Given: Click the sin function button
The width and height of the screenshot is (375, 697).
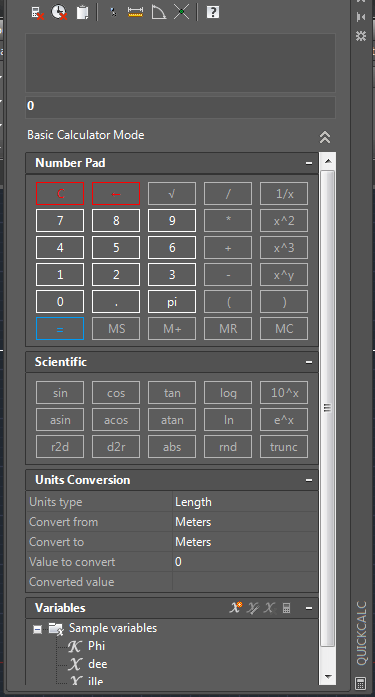Looking at the screenshot, I should pos(60,393).
